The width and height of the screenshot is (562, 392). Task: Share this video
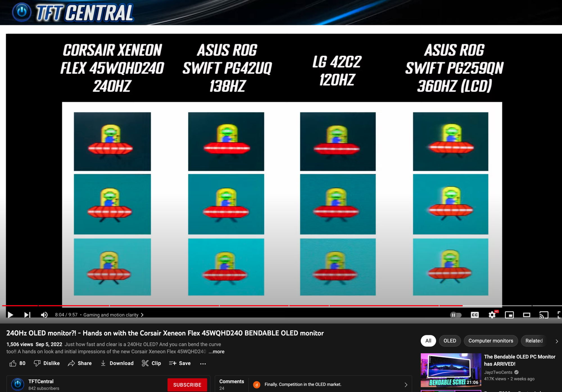coord(80,363)
